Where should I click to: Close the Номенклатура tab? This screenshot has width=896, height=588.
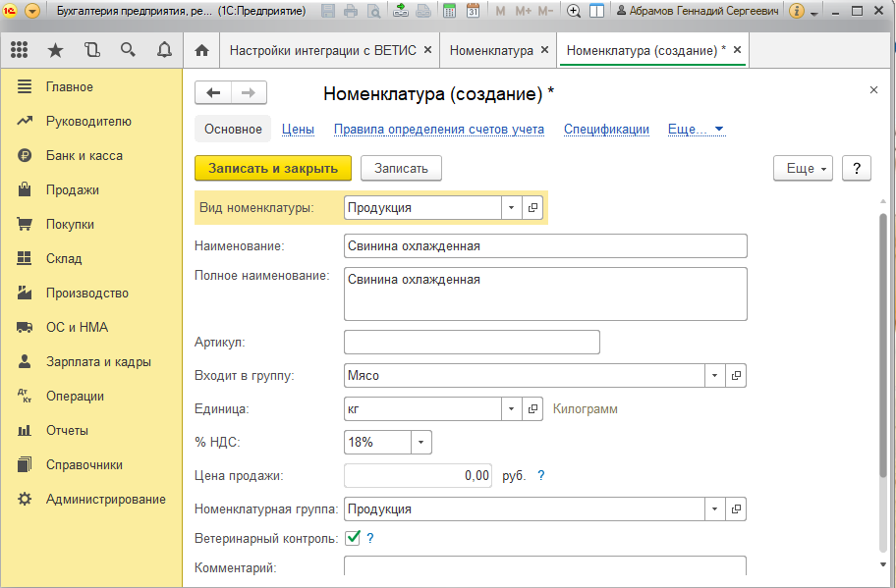(544, 50)
